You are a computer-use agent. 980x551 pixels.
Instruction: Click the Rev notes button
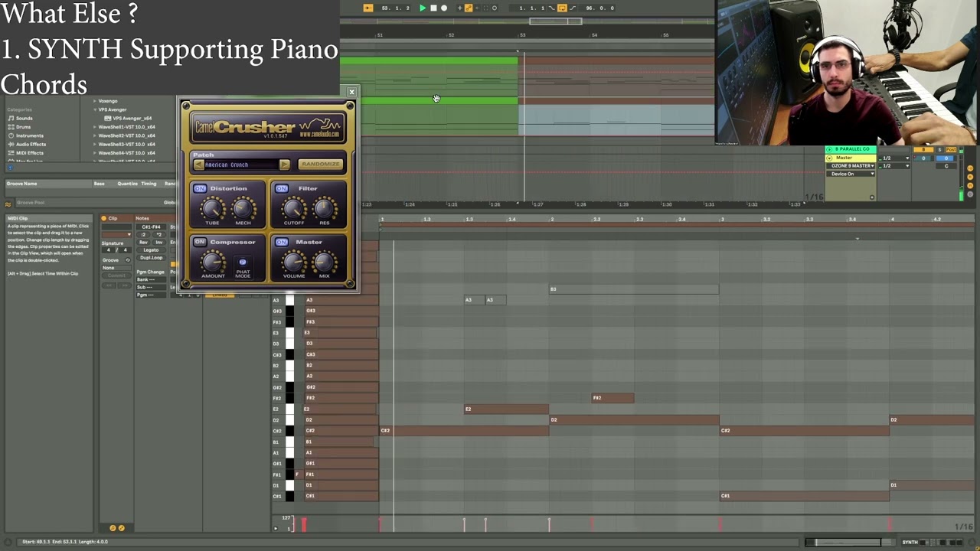coord(142,242)
